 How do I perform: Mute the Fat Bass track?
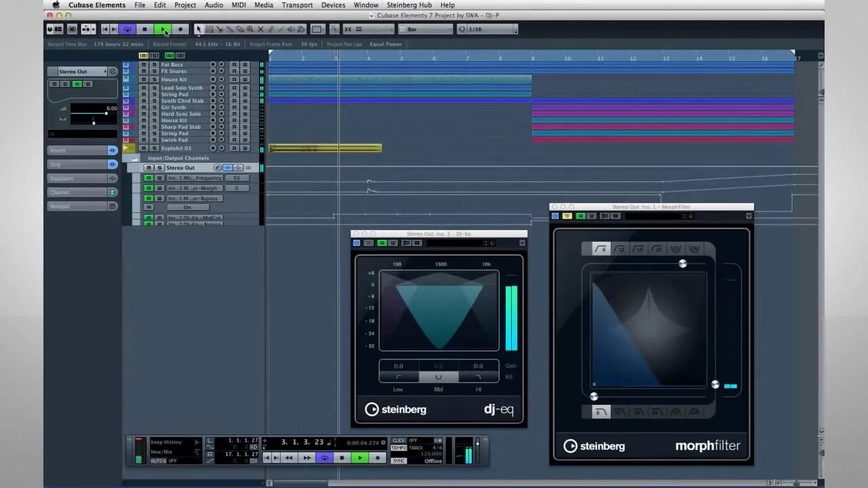(x=143, y=64)
